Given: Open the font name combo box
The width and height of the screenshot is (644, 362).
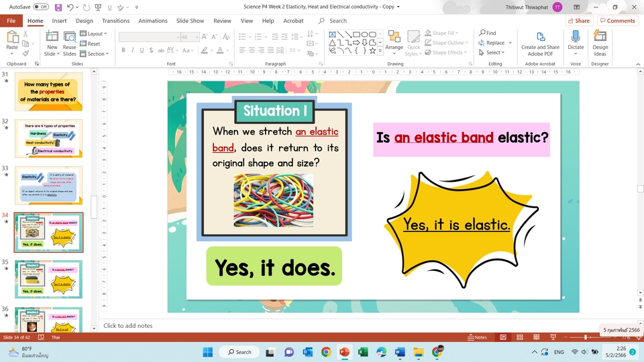Looking at the screenshot, I should pos(150,37).
